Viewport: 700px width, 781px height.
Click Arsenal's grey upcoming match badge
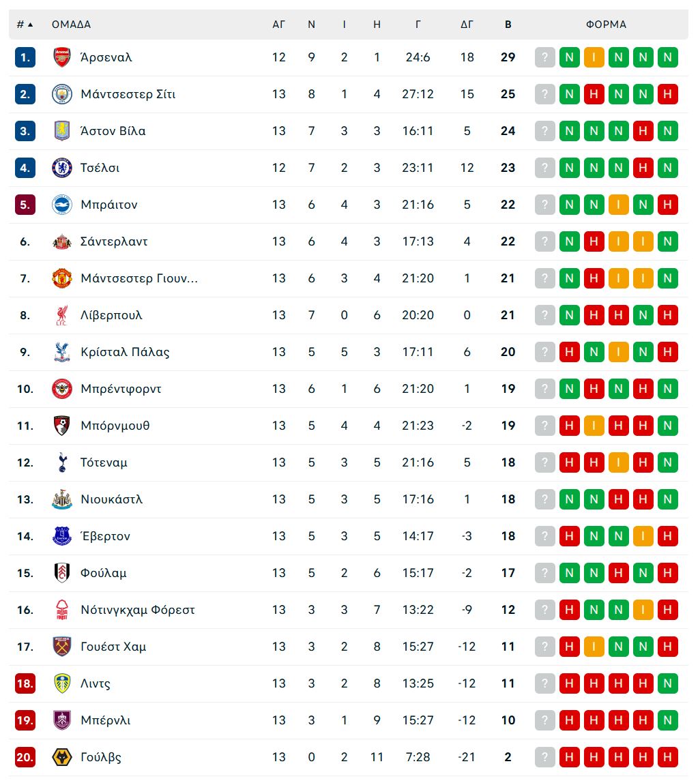[544, 57]
